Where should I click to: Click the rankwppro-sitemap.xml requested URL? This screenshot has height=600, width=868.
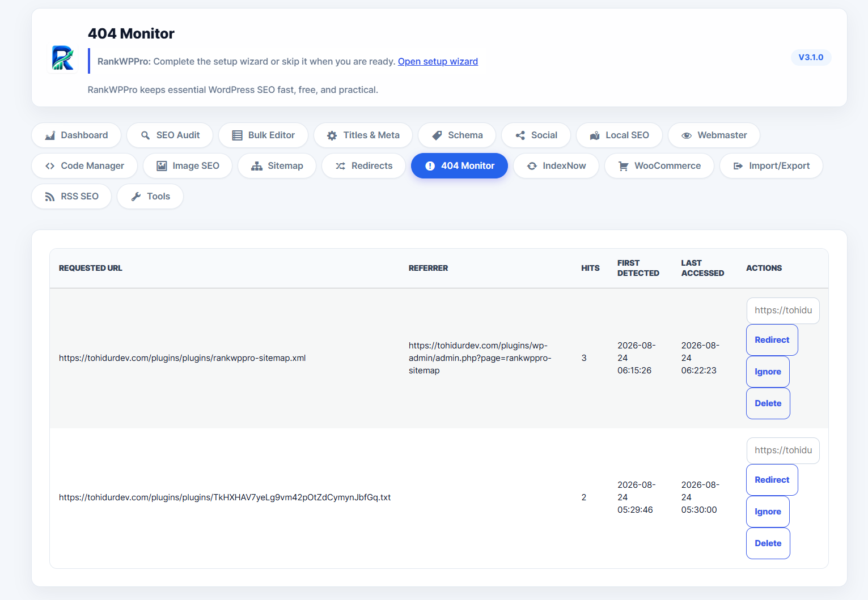[183, 358]
